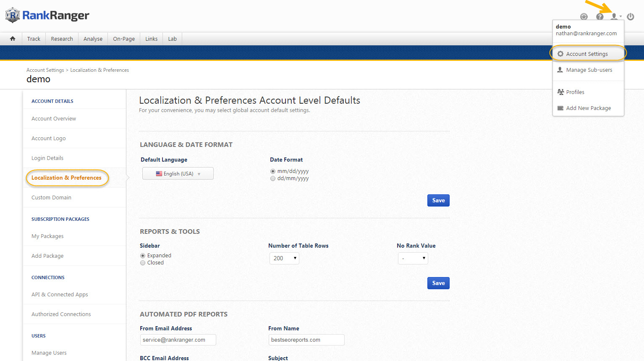
Task: Go to Custom Domain in sidebar
Action: 51,197
